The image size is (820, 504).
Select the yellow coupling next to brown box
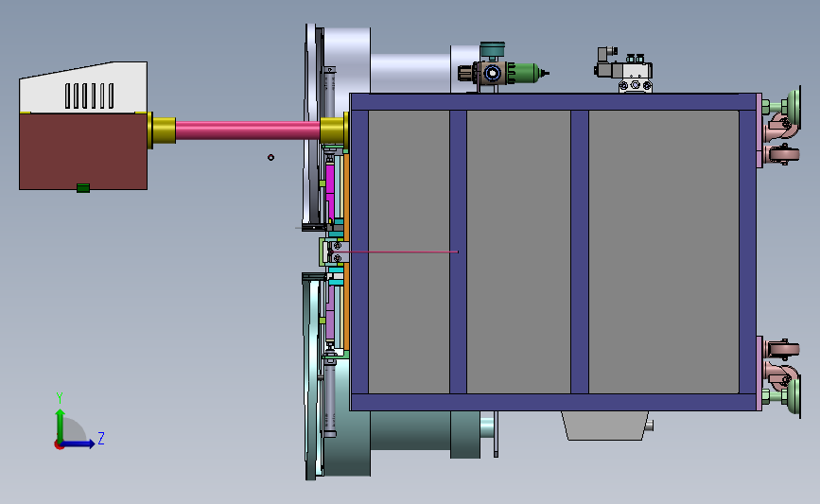(162, 130)
